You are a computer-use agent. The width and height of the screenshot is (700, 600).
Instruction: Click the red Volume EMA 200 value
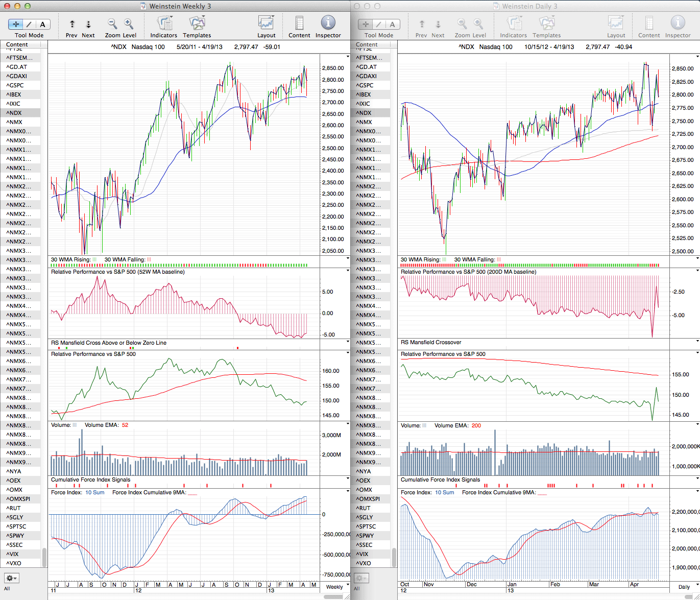476,425
